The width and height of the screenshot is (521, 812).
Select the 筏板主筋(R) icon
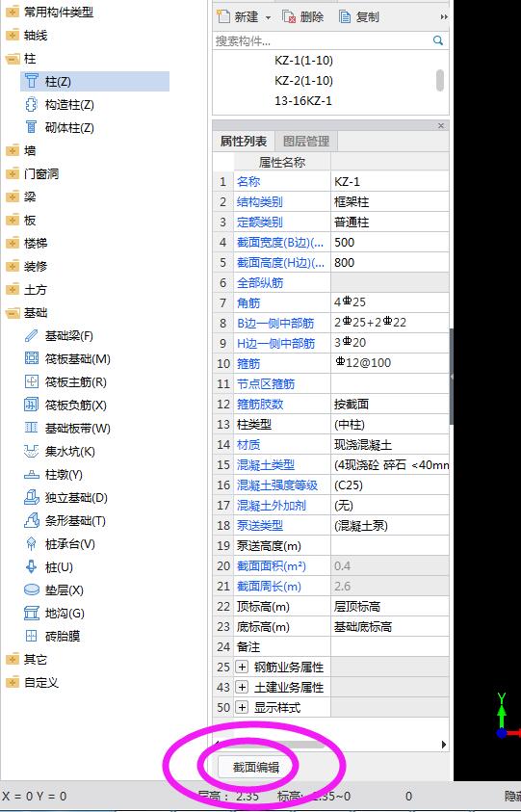[x=32, y=381]
